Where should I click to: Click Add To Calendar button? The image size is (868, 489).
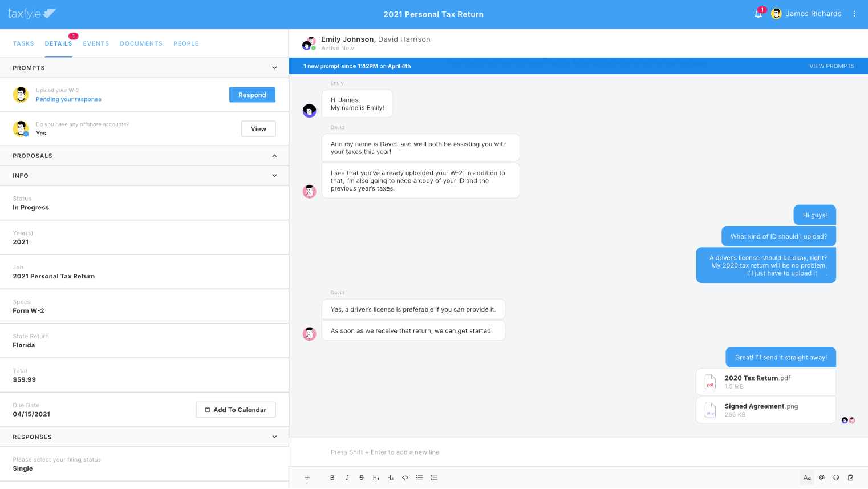point(236,410)
